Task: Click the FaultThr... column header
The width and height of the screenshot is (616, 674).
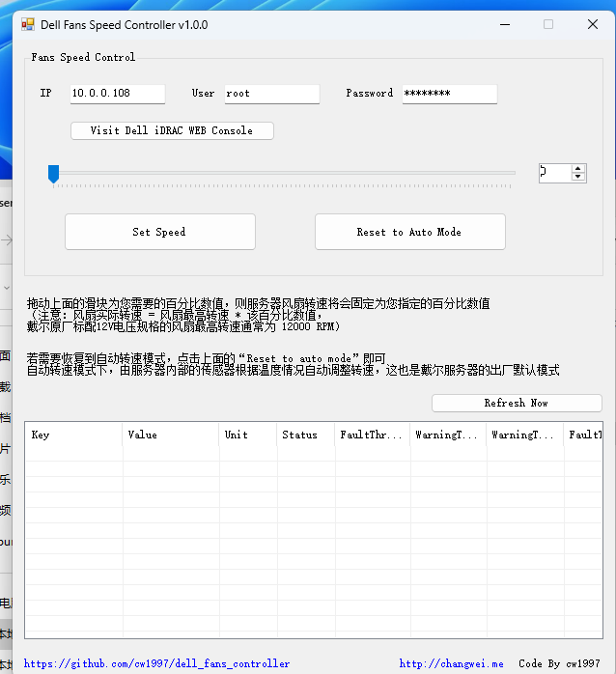Action: pyautogui.click(x=373, y=435)
